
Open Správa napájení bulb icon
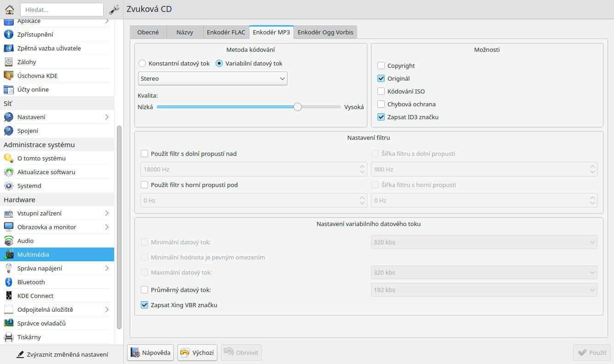point(9,268)
